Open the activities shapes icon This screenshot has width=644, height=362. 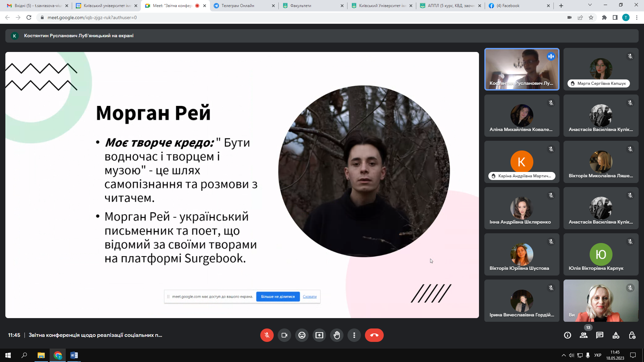(616, 335)
